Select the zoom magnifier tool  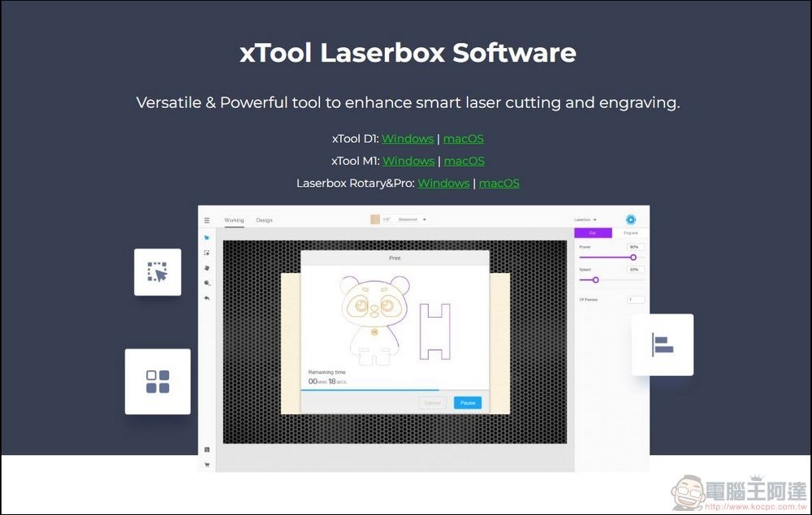click(207, 283)
